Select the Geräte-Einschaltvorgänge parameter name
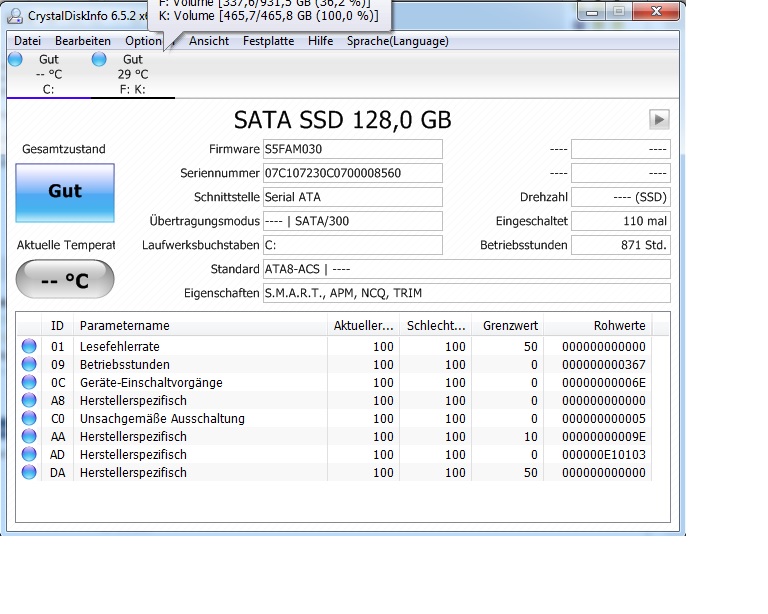The width and height of the screenshot is (768, 614). tap(151, 383)
